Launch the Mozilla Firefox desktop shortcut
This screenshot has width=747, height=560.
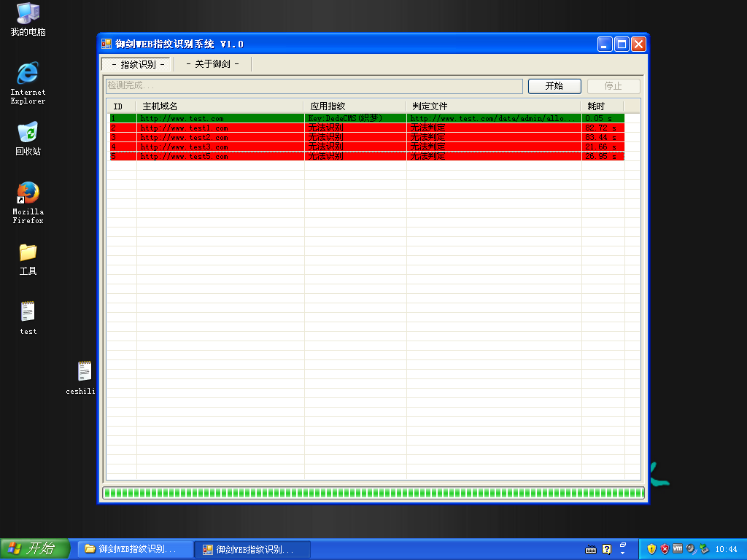(x=28, y=203)
